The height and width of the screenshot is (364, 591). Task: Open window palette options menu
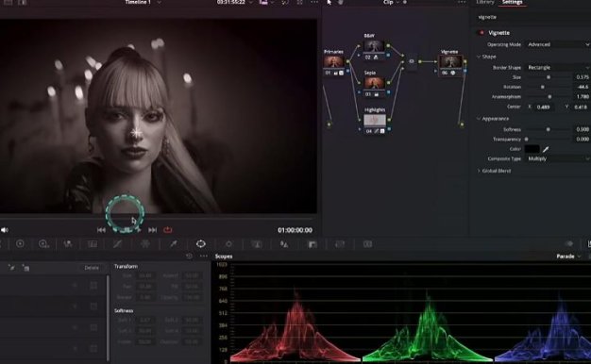click(204, 256)
